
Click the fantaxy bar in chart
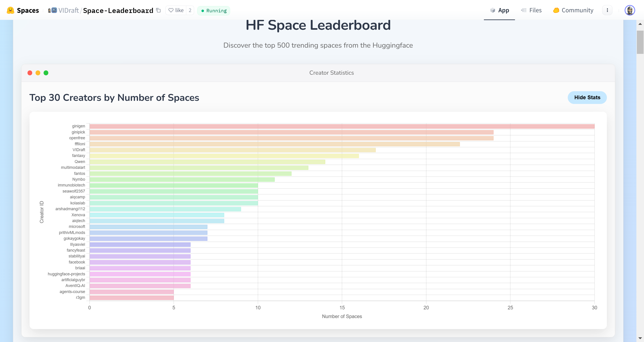224,156
